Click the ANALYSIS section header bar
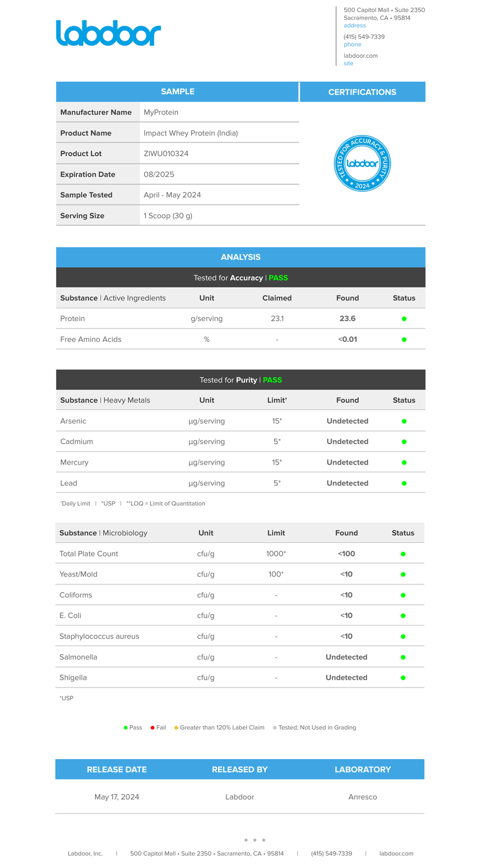Viewport: 481px width, 868px height. point(240,257)
